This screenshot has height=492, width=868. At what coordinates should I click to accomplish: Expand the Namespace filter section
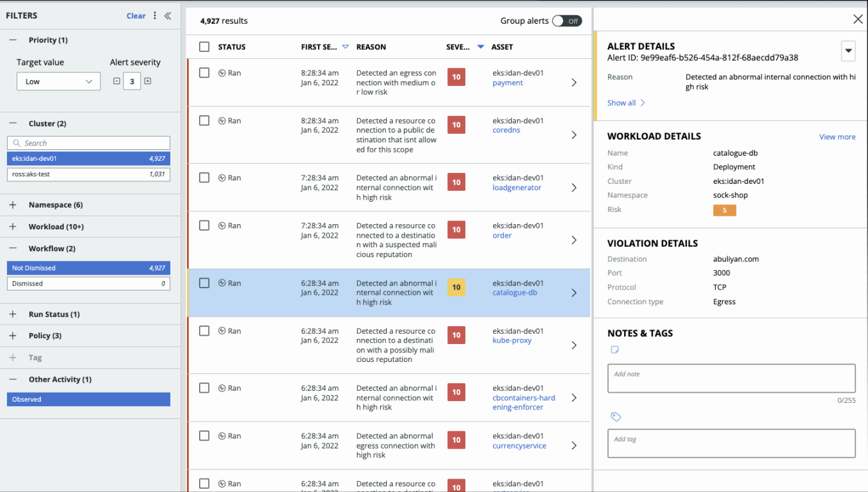(13, 205)
